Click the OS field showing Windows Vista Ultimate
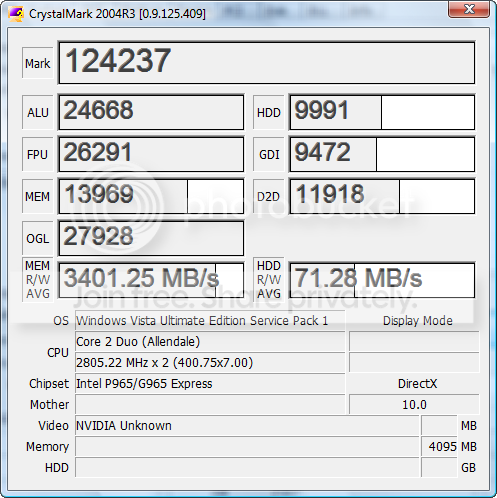This screenshot has height=498, width=497. click(x=210, y=321)
